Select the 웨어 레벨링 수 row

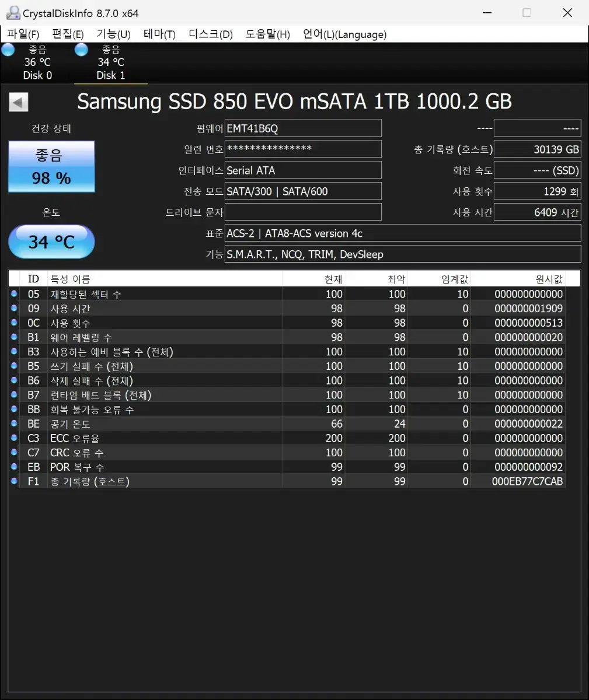pos(287,337)
